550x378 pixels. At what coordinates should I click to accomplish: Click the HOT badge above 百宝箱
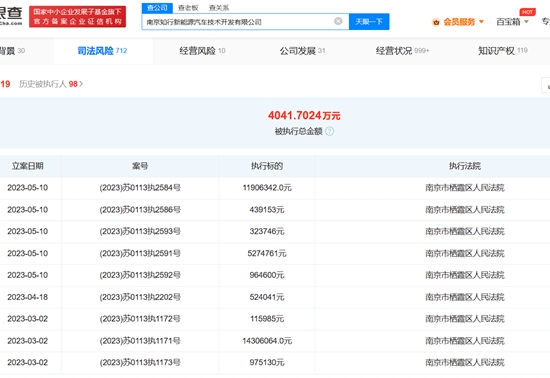tap(527, 12)
